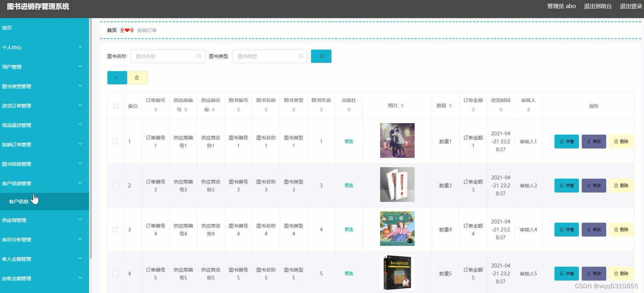Check the row 2 checkbox

pos(115,185)
